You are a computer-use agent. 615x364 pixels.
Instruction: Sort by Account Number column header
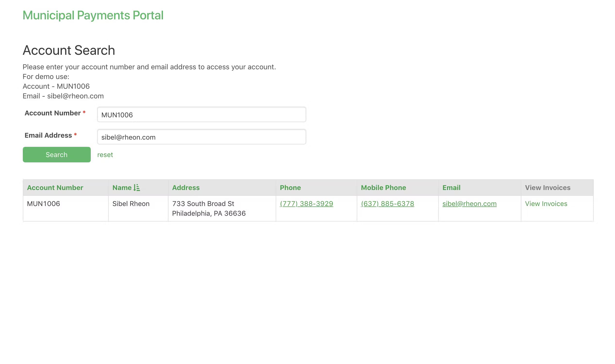point(55,188)
